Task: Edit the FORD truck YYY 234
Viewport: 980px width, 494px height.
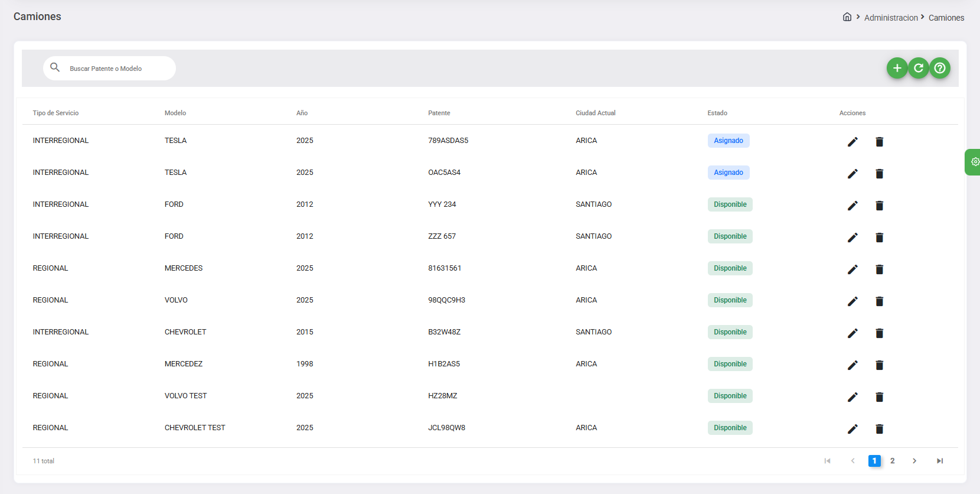Action: coord(852,206)
